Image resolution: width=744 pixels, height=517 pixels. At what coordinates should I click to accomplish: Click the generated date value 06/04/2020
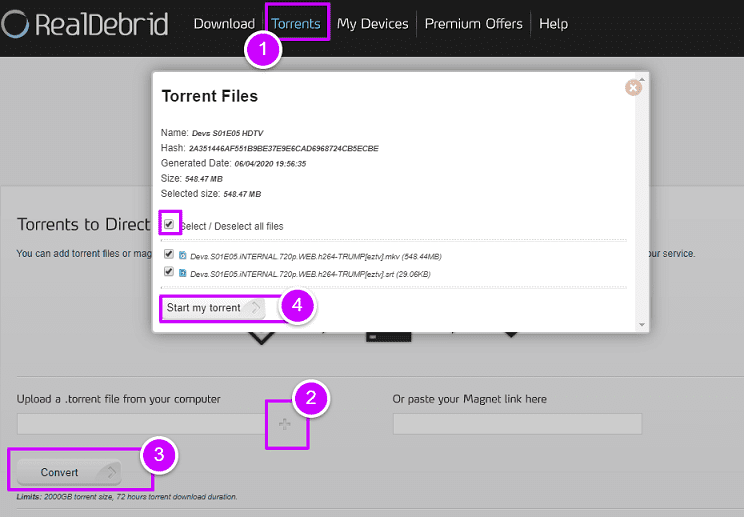pos(270,164)
